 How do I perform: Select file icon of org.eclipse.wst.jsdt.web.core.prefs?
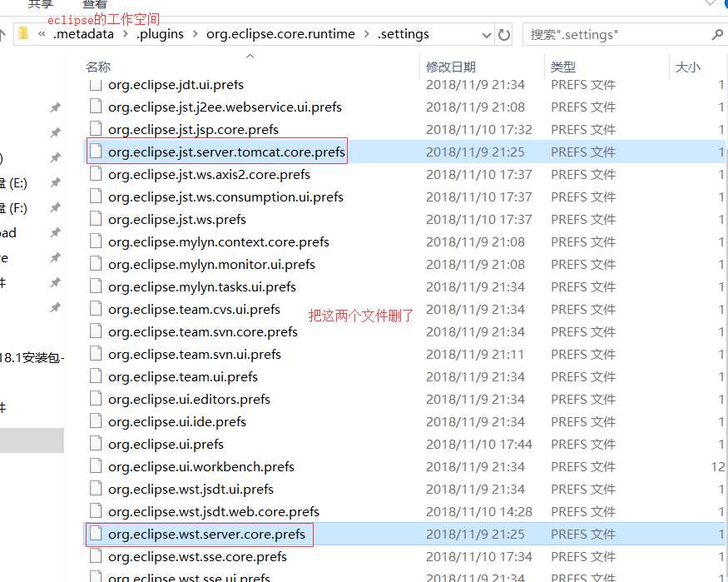(x=96, y=511)
